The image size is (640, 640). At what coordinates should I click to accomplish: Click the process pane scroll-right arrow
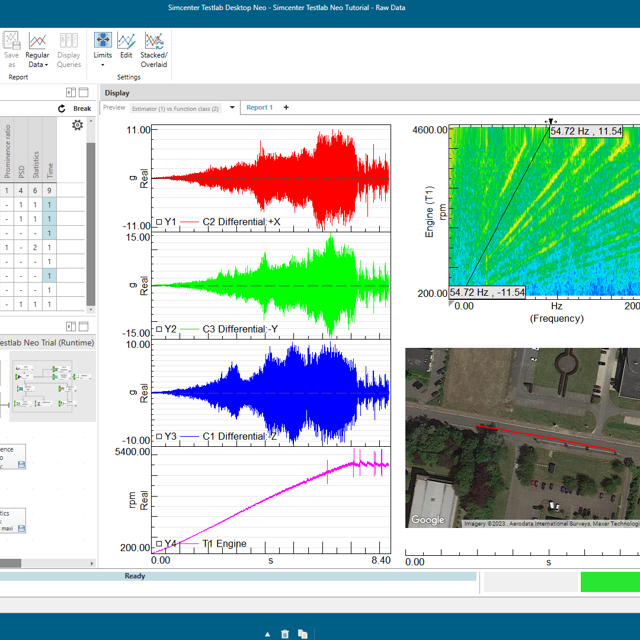tap(92, 563)
